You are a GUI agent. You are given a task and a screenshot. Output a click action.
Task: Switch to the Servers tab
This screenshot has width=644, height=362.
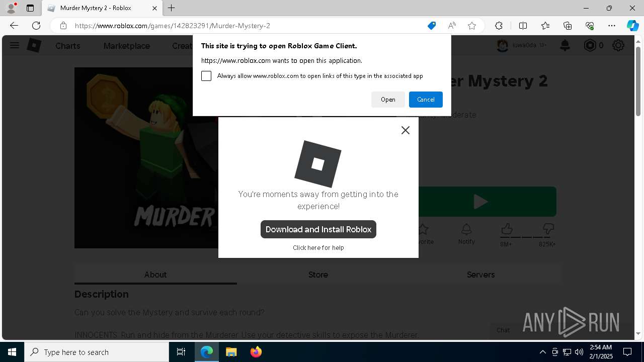click(480, 275)
